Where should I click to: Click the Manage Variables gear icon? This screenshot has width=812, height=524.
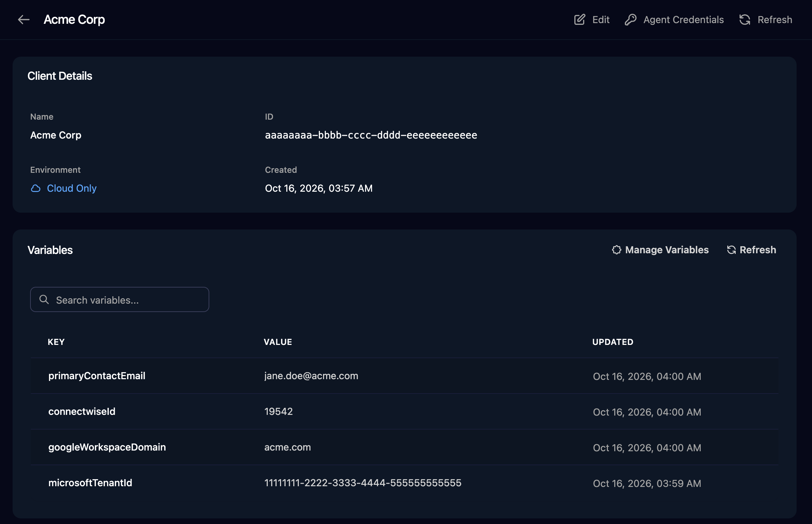click(616, 250)
